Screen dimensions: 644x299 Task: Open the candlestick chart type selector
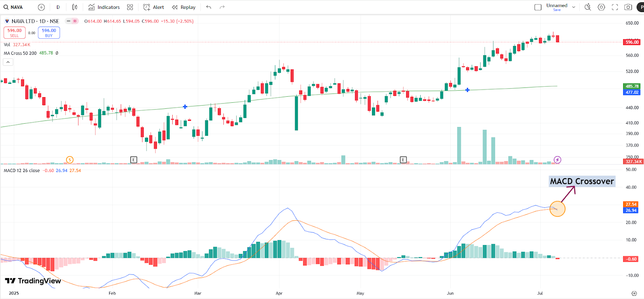click(x=74, y=7)
